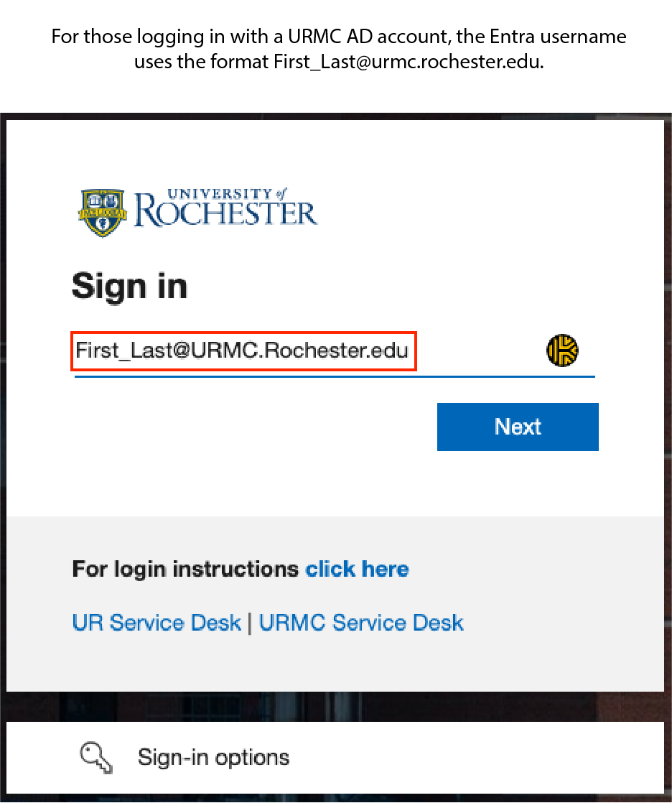Focus the username email input field
The width and height of the screenshot is (672, 803).
(x=335, y=351)
